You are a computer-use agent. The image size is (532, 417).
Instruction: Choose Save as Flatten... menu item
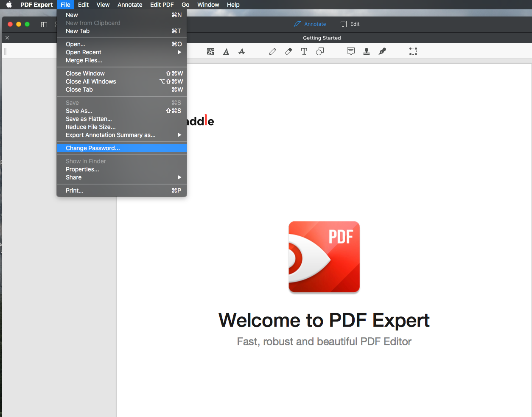[122, 119]
